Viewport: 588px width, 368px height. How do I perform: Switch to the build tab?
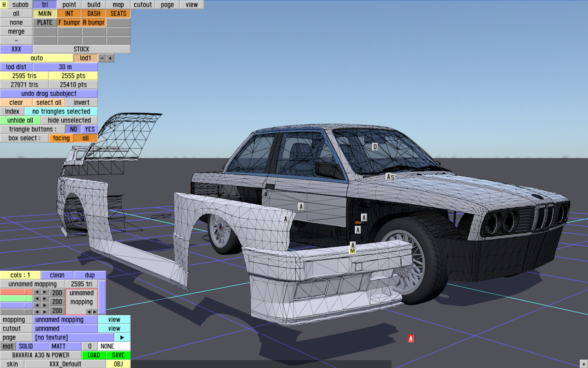(94, 4)
